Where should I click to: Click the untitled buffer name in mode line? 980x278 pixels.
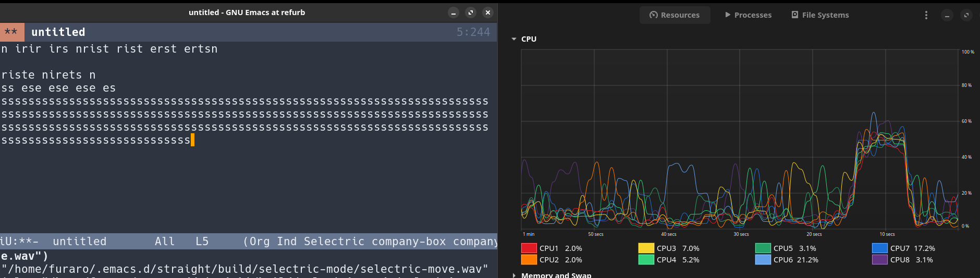[79, 242]
